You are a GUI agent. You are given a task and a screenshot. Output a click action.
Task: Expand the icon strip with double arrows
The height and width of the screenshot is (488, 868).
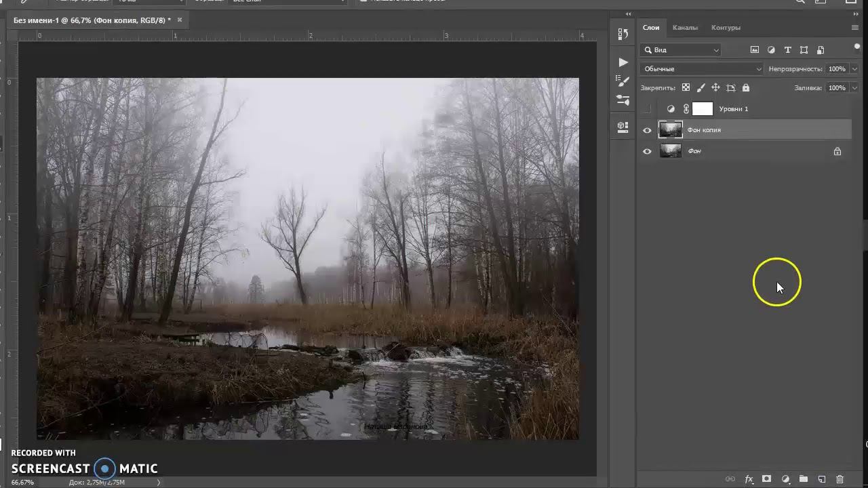coord(629,14)
